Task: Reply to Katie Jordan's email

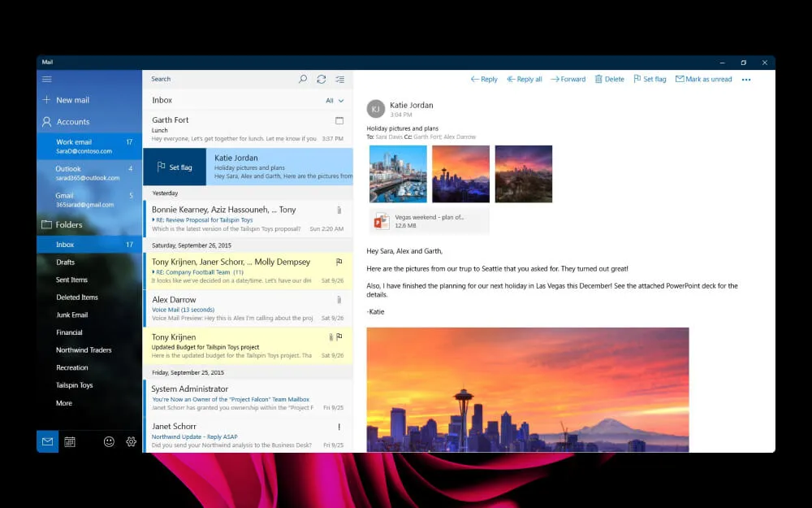Action: point(484,79)
